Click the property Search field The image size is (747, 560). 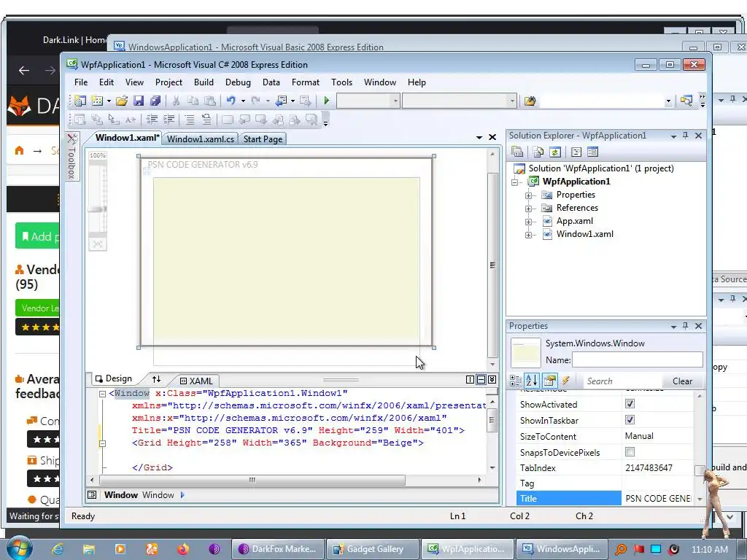point(622,381)
